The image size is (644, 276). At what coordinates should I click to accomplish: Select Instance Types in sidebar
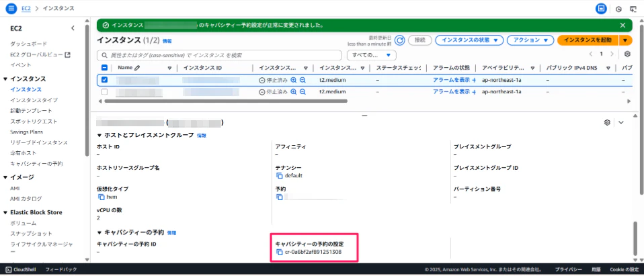pyautogui.click(x=34, y=100)
